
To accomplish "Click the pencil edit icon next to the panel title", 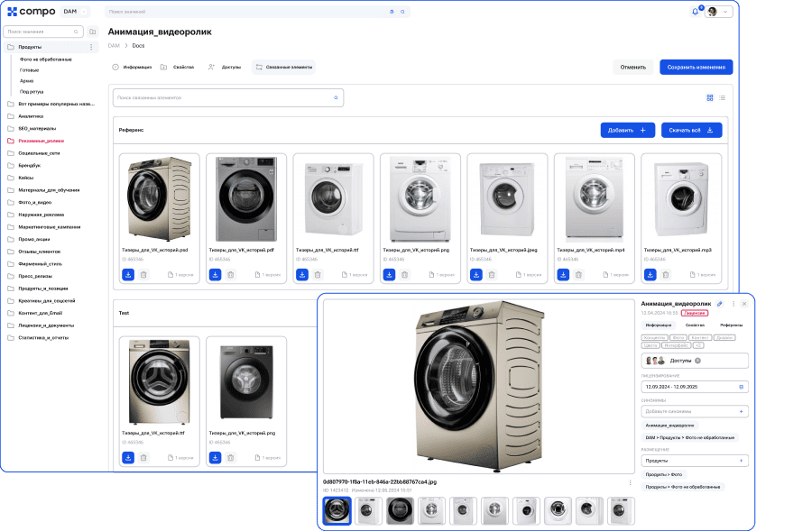I will click(720, 304).
